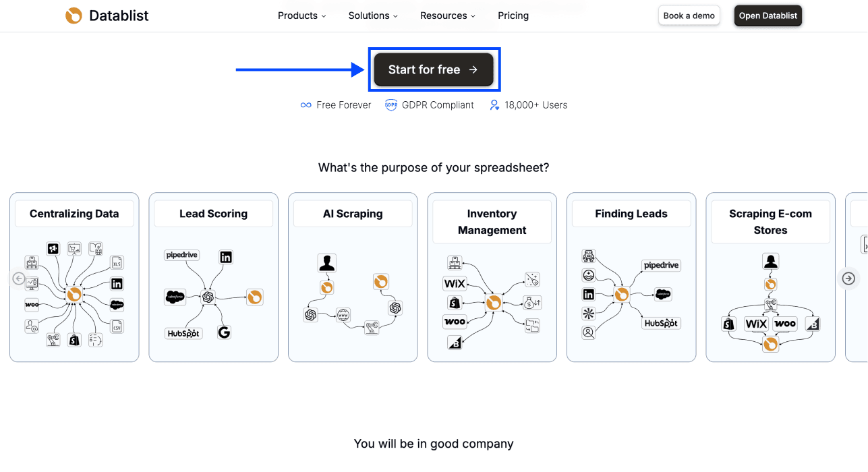Open the Products dropdown menu
868x472 pixels.
(x=301, y=16)
